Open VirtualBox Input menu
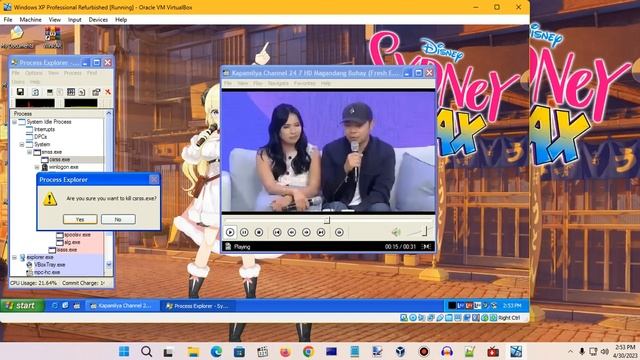640x360 pixels. (x=75, y=20)
